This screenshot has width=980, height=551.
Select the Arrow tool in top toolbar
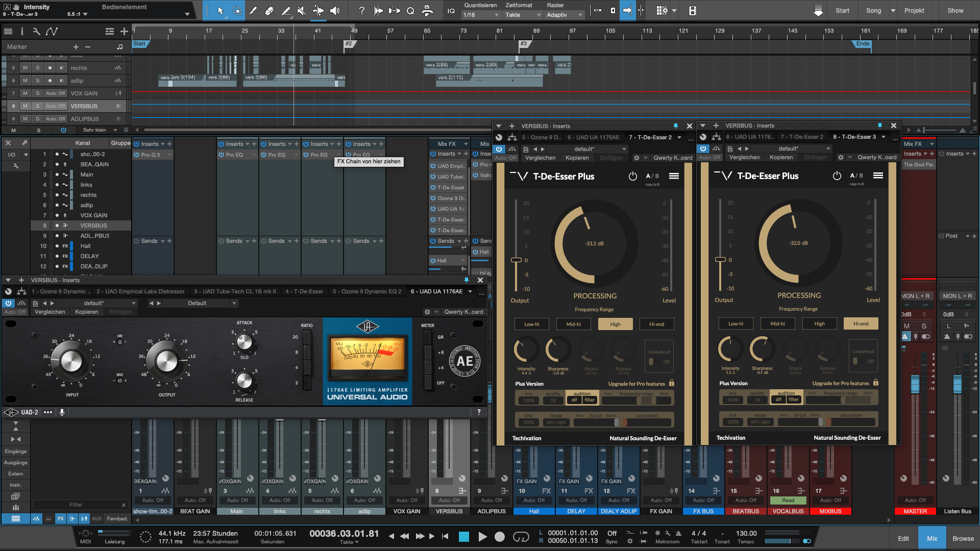(220, 11)
